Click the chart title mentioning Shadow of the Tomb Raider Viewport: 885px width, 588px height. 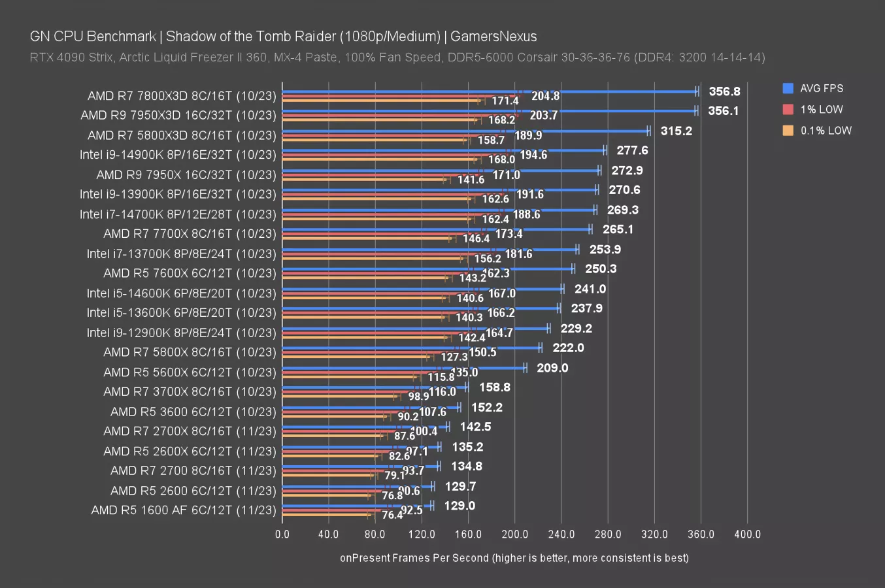pyautogui.click(x=283, y=36)
